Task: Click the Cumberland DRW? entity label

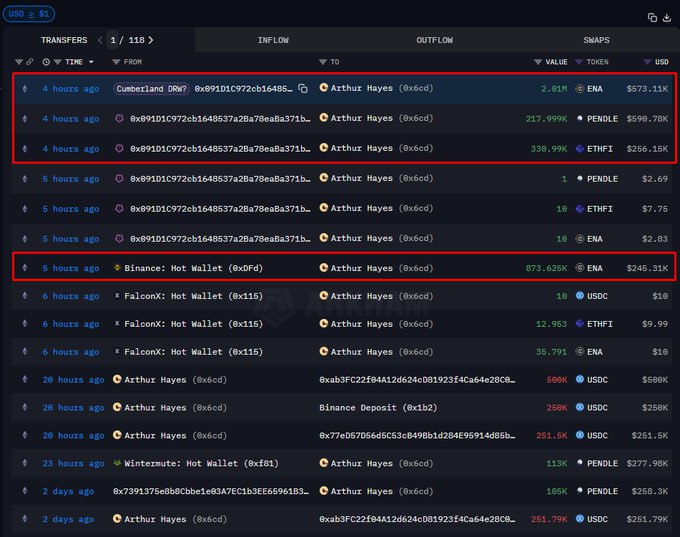Action: 152,89
